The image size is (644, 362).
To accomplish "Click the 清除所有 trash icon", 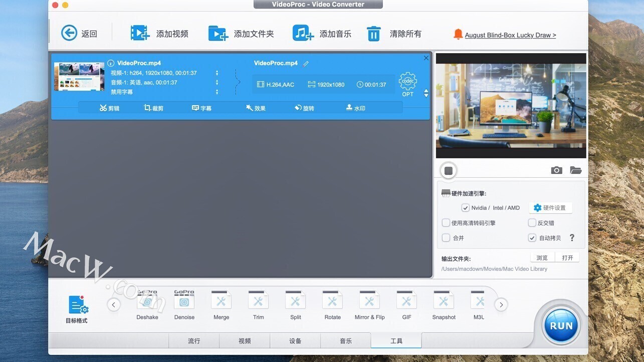I will (374, 34).
